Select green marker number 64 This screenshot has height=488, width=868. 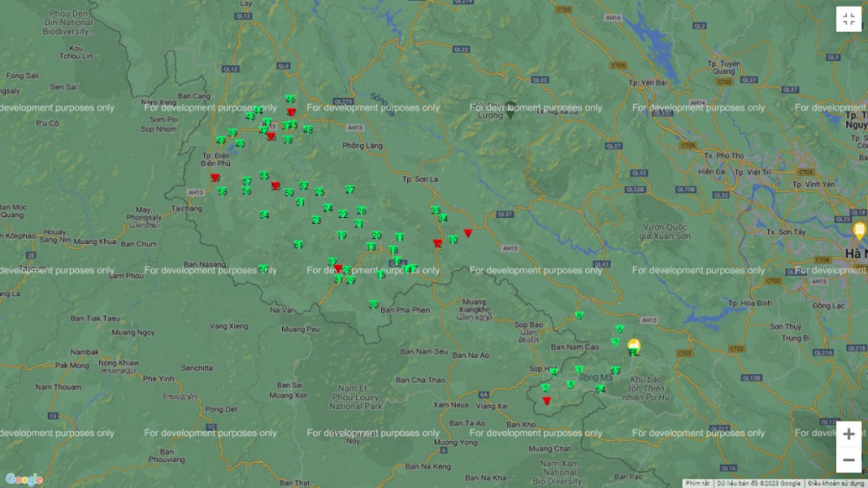pos(600,389)
